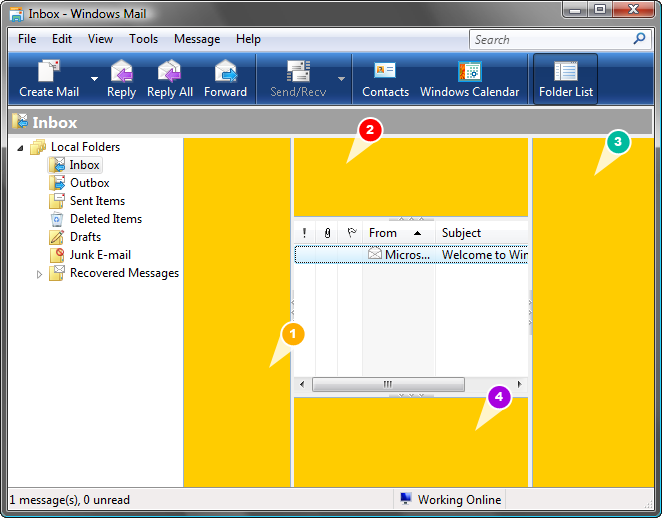
Task: Click the search magnifier icon
Action: (640, 39)
